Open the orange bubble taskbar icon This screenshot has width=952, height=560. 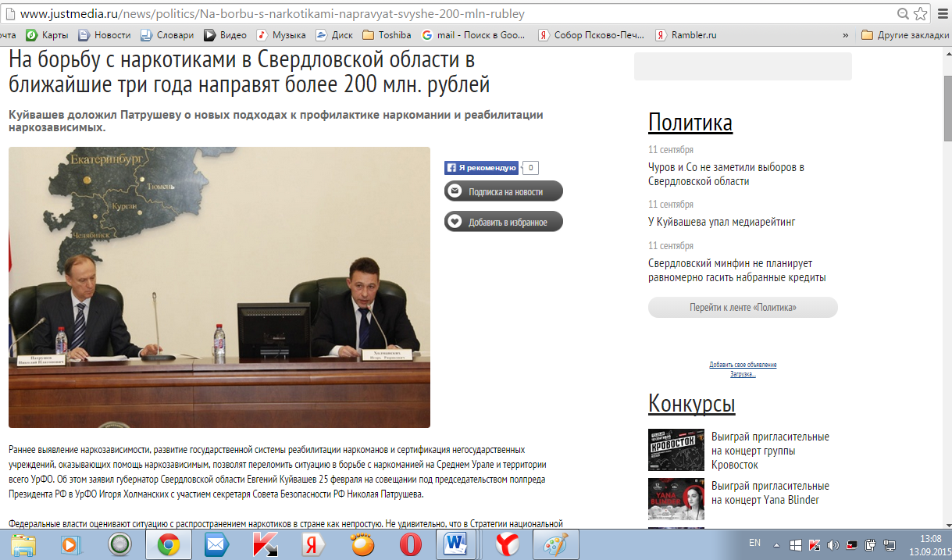pyautogui.click(x=362, y=544)
